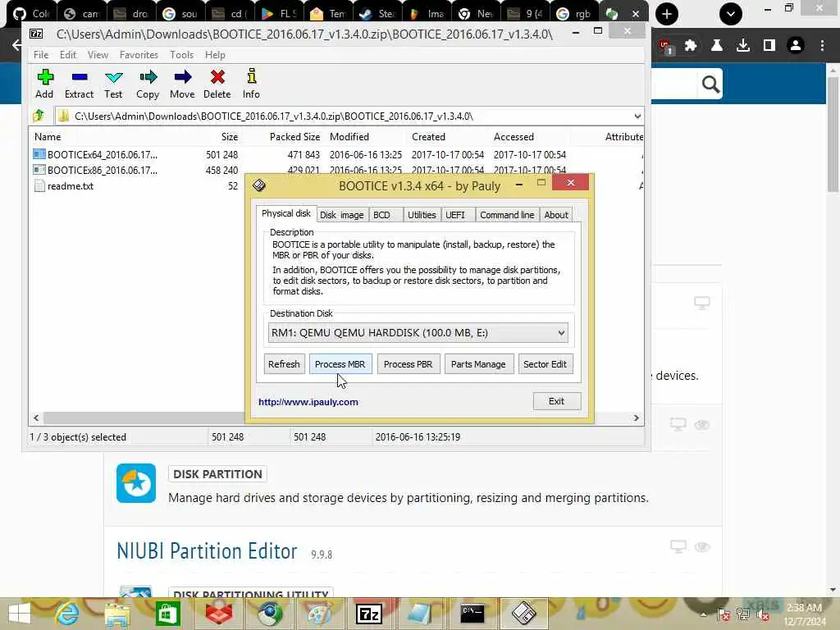Open NIUBI Partition Editor link

tap(207, 550)
